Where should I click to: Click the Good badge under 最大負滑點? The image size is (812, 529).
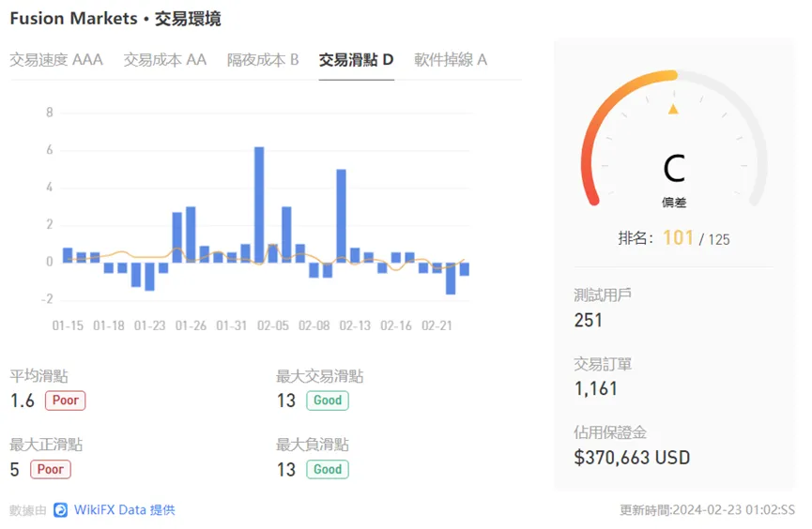click(328, 470)
